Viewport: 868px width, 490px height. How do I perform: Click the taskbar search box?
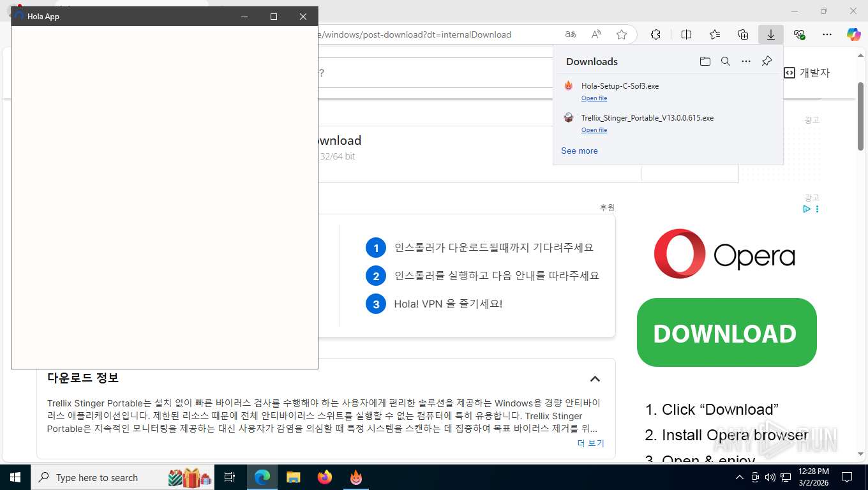[x=123, y=477]
